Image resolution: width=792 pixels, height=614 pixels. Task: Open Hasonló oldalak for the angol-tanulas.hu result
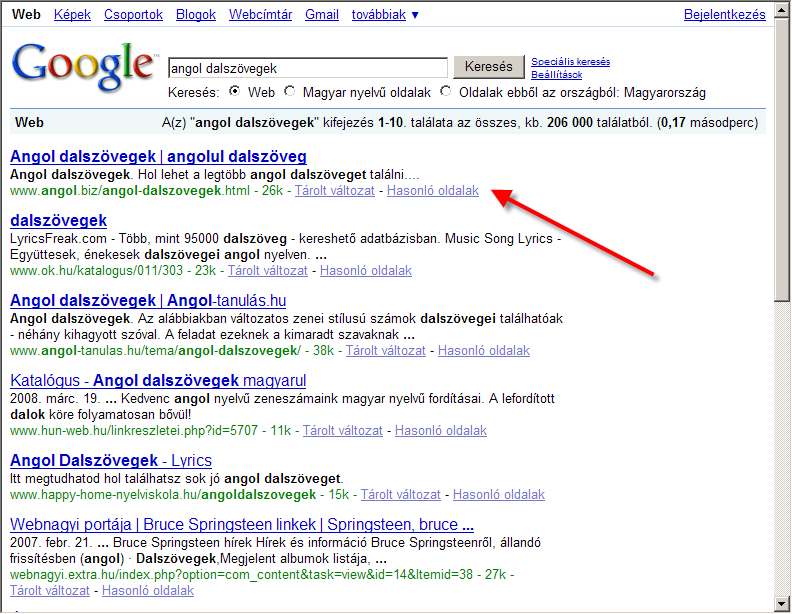coord(484,350)
